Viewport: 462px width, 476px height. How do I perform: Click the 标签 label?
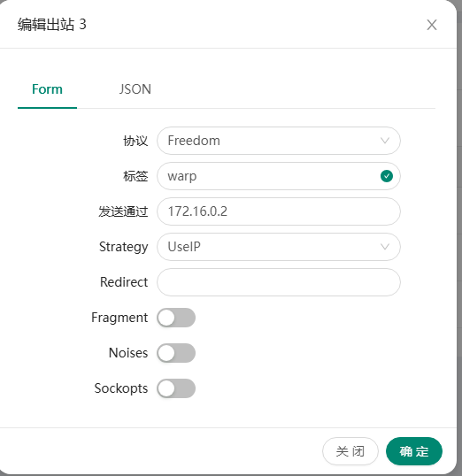coord(135,176)
